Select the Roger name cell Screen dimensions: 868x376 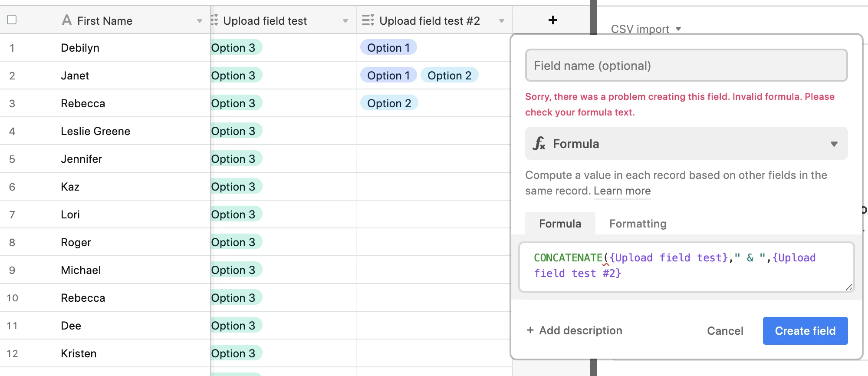pos(76,242)
